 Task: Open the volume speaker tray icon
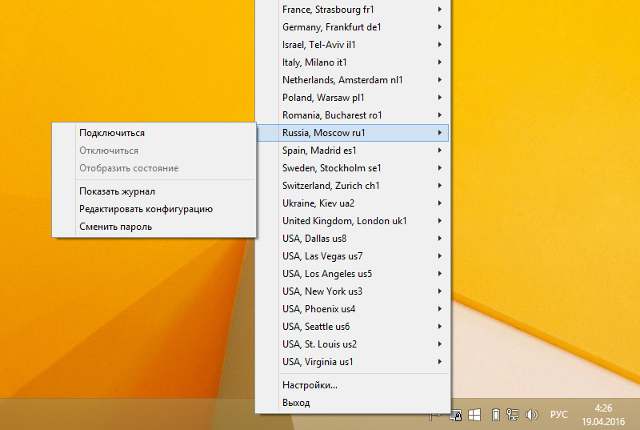coord(532,415)
